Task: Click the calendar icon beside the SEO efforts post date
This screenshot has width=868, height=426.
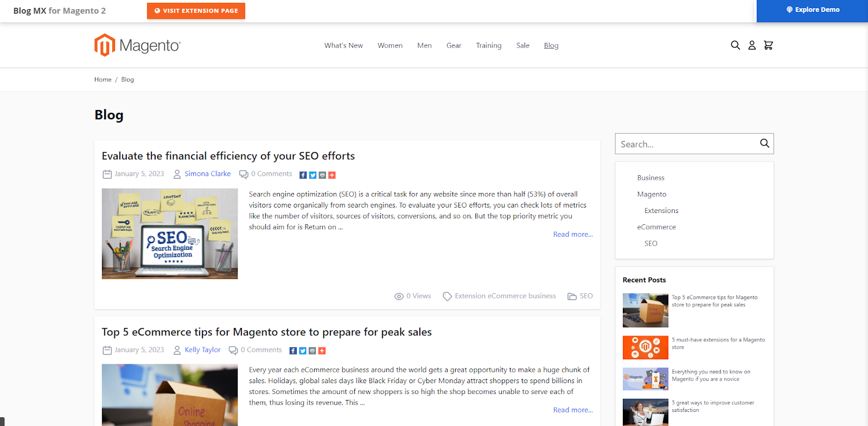Action: (107, 174)
